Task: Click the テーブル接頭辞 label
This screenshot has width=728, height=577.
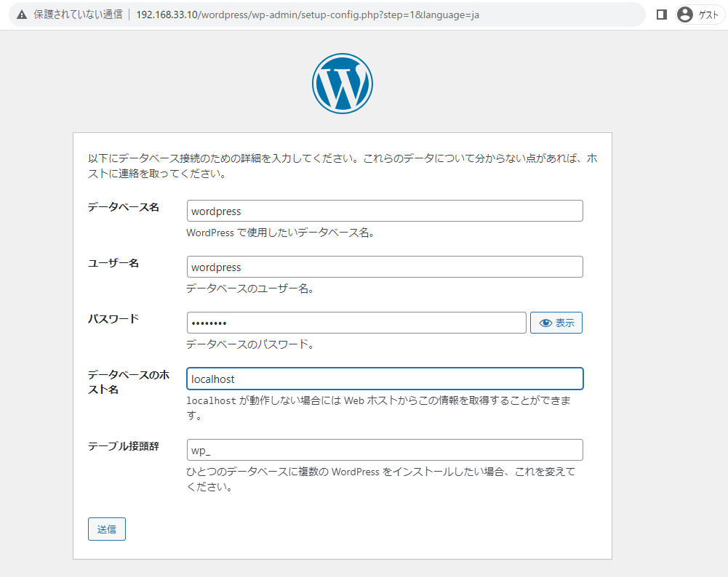Action: (124, 446)
